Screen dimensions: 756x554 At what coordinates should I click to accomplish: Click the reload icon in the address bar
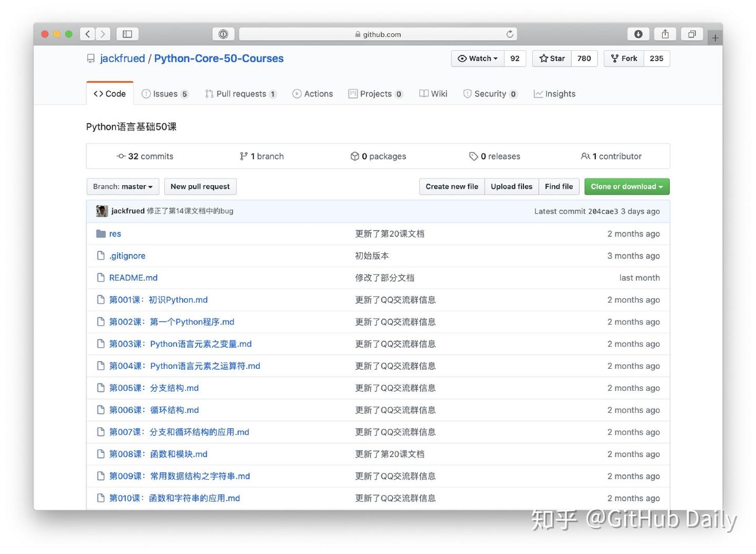(509, 34)
